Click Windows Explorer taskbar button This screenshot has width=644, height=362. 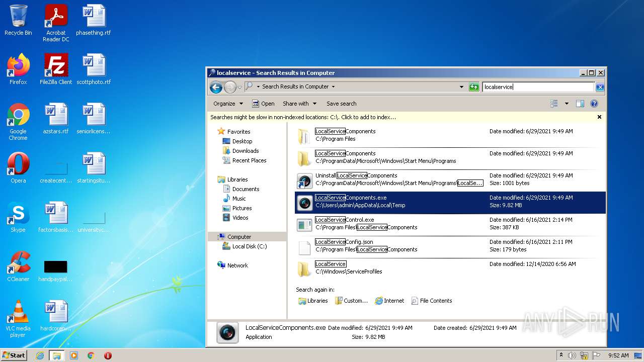coord(57,355)
